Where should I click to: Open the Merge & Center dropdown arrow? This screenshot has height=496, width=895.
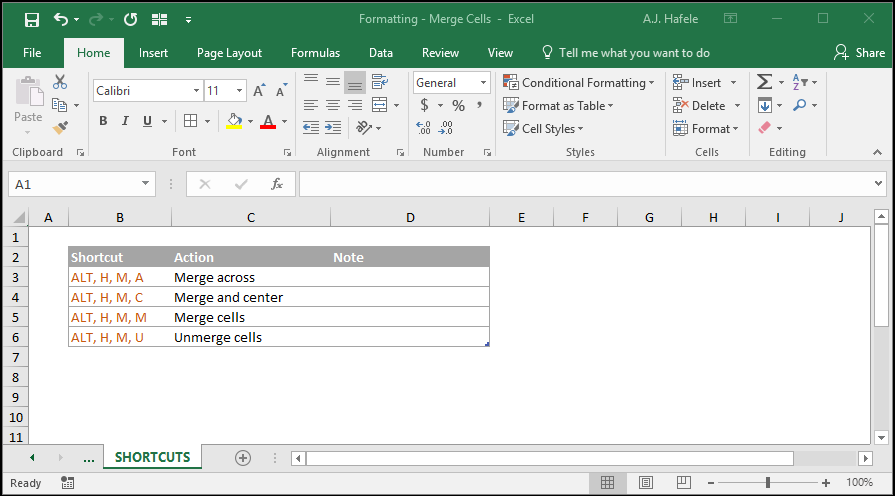tap(397, 106)
